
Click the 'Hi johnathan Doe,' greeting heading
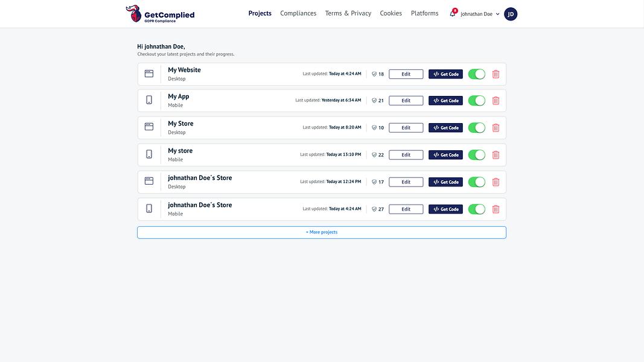[161, 46]
